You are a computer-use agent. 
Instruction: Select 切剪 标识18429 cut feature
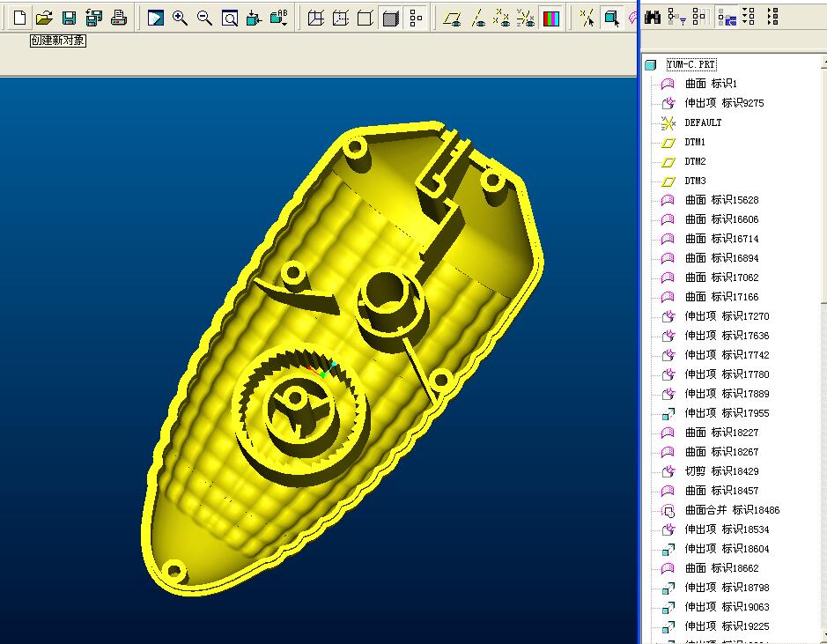721,471
